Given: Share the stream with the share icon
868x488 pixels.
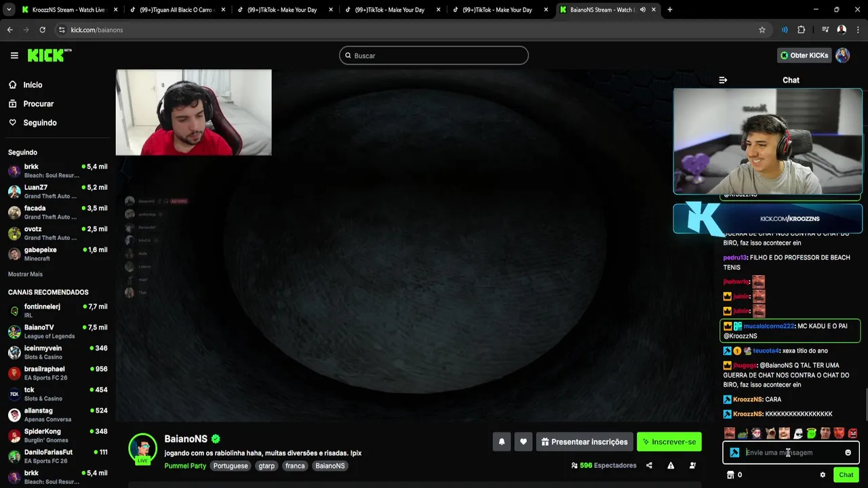Looking at the screenshot, I should 649,466.
